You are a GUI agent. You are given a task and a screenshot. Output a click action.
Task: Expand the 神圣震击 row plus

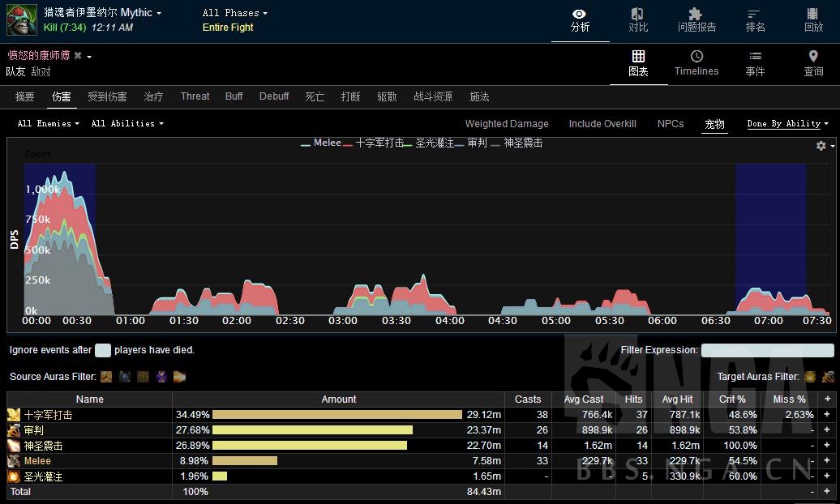click(827, 446)
